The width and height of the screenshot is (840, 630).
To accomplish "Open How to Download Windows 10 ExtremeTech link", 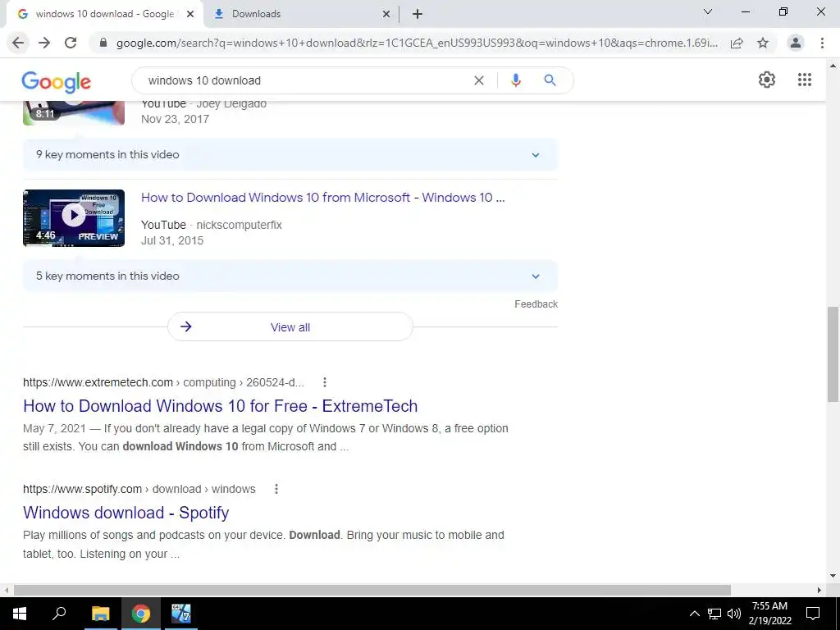I will pyautogui.click(x=220, y=406).
